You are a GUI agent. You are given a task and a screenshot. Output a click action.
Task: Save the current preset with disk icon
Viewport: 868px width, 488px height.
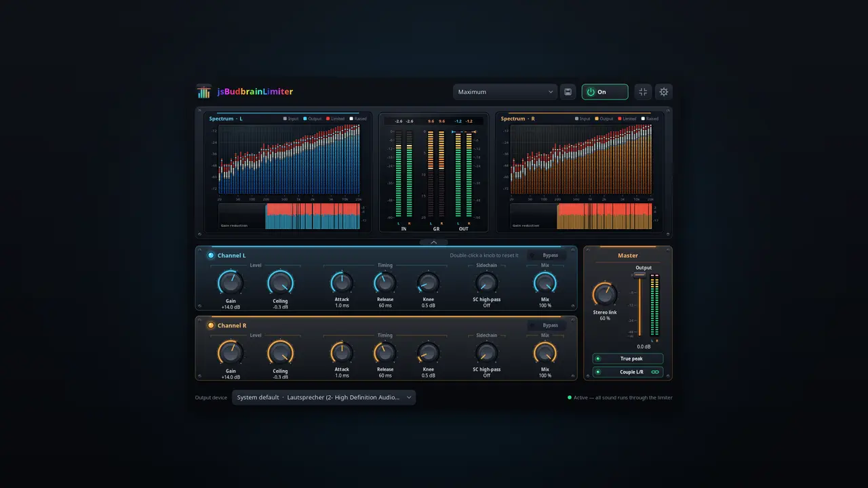568,91
